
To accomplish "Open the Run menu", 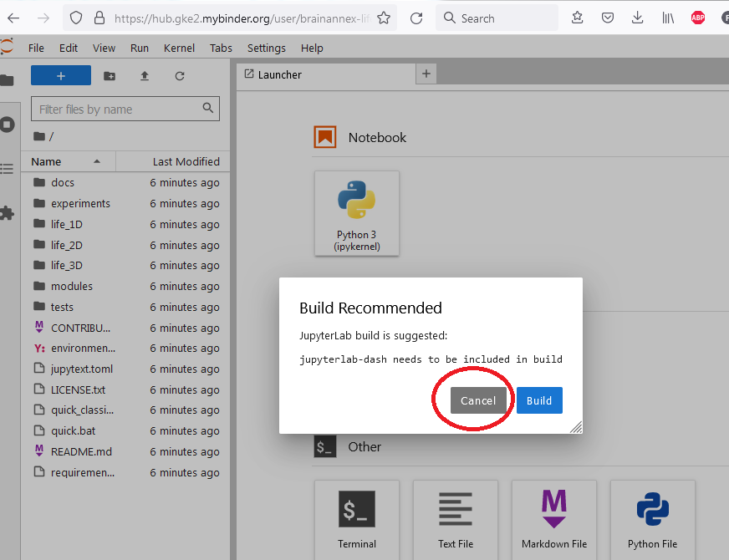I will 139,48.
